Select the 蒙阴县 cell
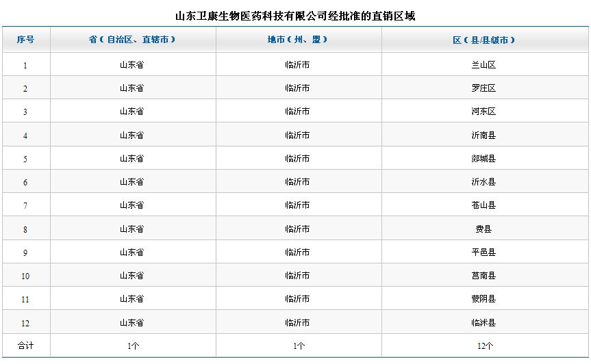Viewport: 591px width, 364px height. [x=483, y=299]
